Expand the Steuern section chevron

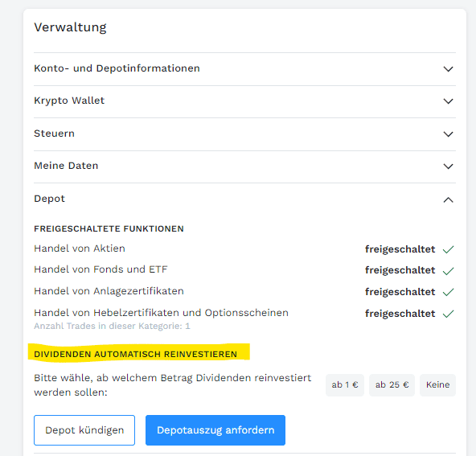448,134
